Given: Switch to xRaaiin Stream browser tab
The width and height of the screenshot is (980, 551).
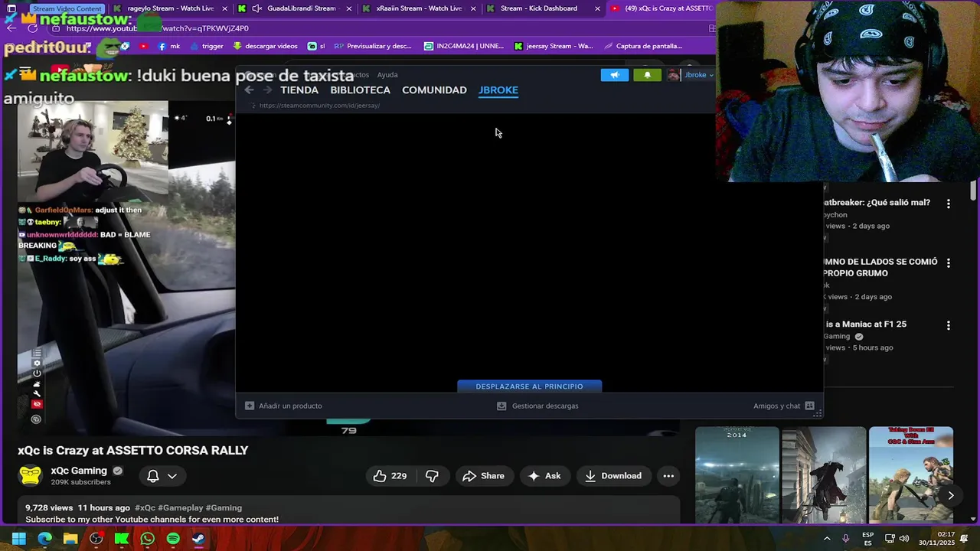Looking at the screenshot, I should 419,8.
